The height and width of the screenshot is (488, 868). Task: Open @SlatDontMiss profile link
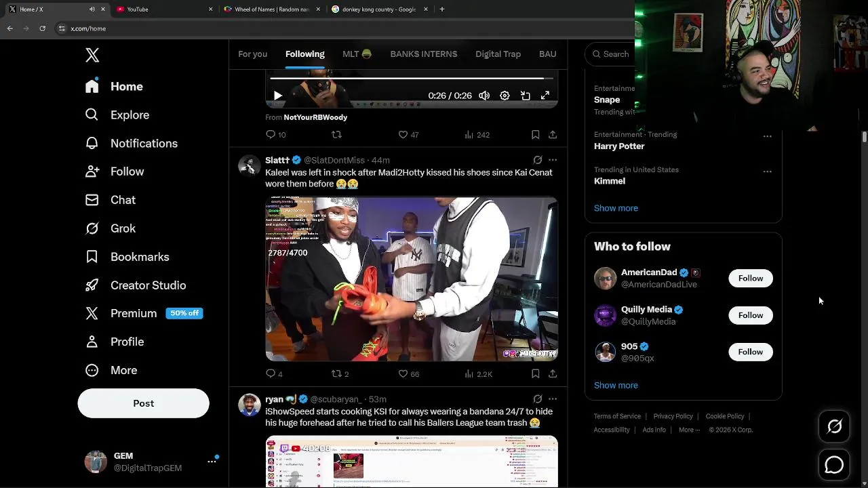(x=334, y=161)
